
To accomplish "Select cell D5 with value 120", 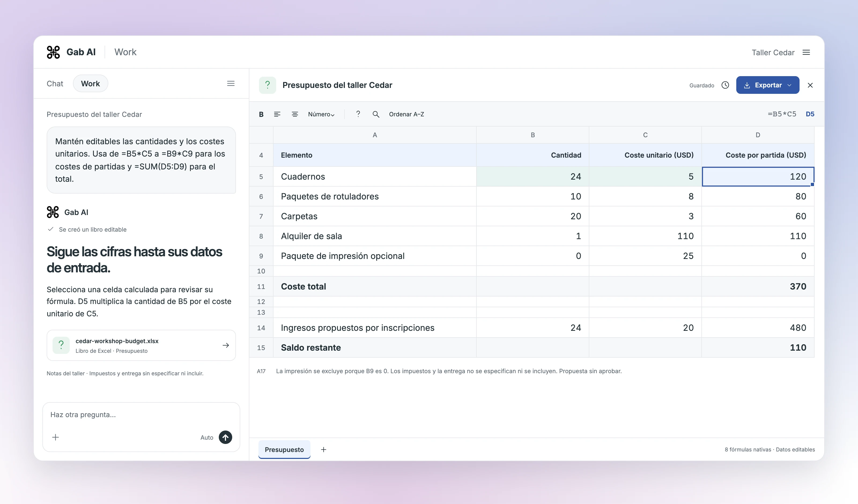I will [x=758, y=177].
